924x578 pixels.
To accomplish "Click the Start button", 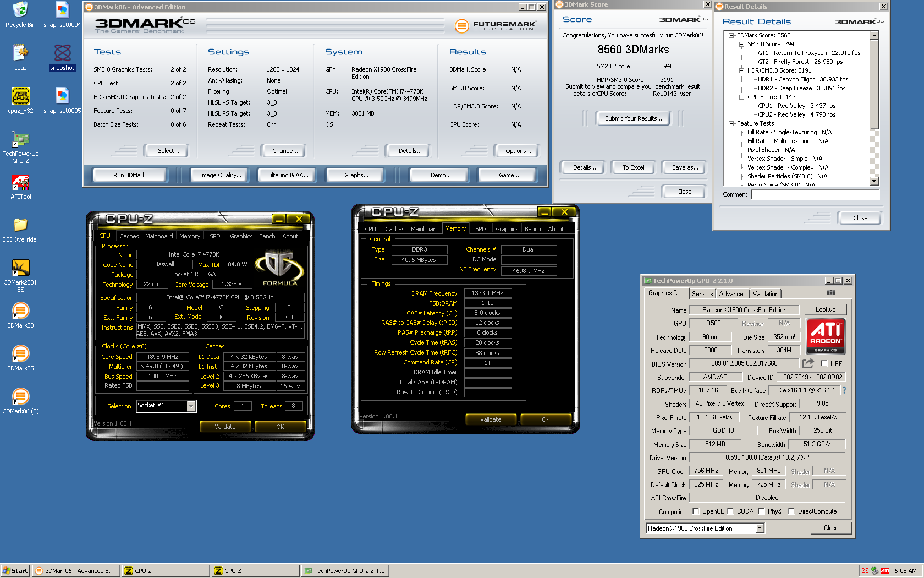I will (15, 571).
